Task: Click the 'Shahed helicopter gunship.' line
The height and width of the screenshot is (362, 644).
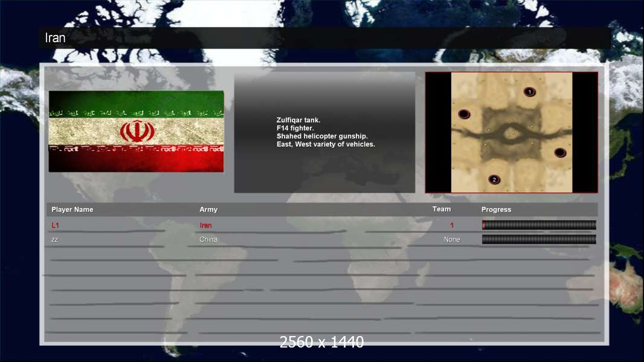Action: pyautogui.click(x=322, y=136)
